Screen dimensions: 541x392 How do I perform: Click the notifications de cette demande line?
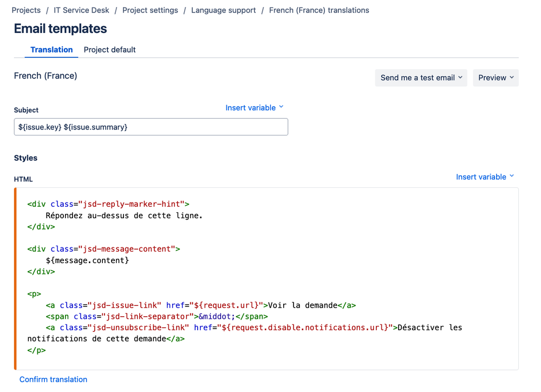(106, 339)
